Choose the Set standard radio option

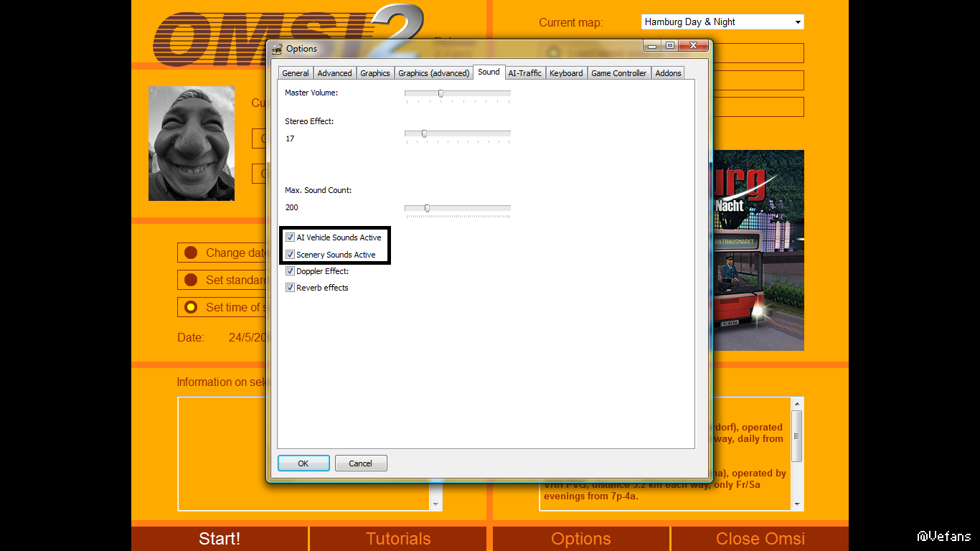pyautogui.click(x=191, y=280)
